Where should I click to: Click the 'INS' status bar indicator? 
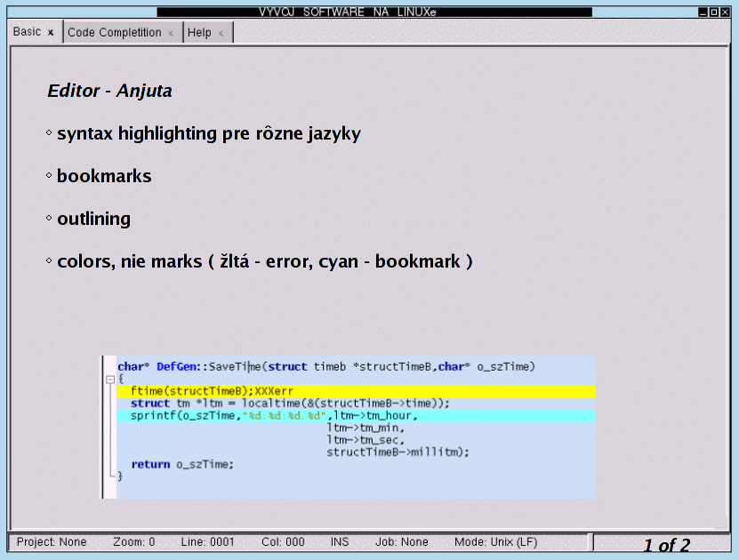(340, 542)
